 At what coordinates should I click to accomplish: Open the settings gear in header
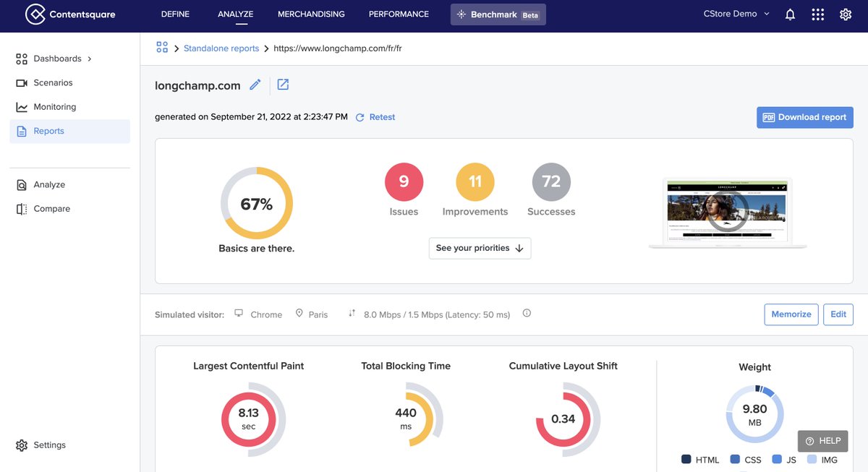(846, 14)
